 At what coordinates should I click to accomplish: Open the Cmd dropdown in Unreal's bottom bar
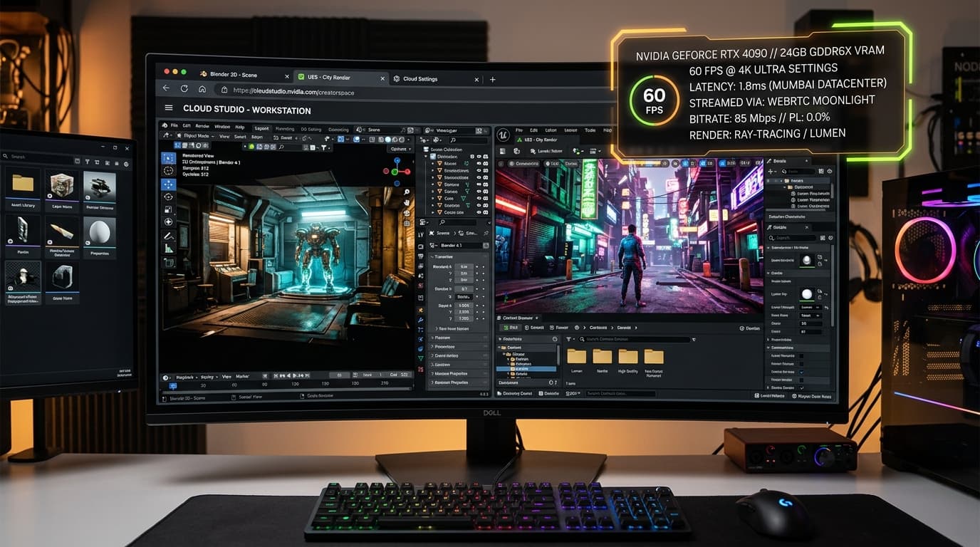click(x=573, y=394)
